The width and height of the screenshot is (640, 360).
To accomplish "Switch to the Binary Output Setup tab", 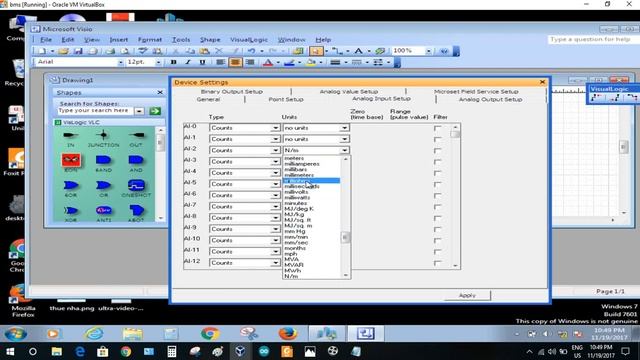I will click(x=231, y=91).
